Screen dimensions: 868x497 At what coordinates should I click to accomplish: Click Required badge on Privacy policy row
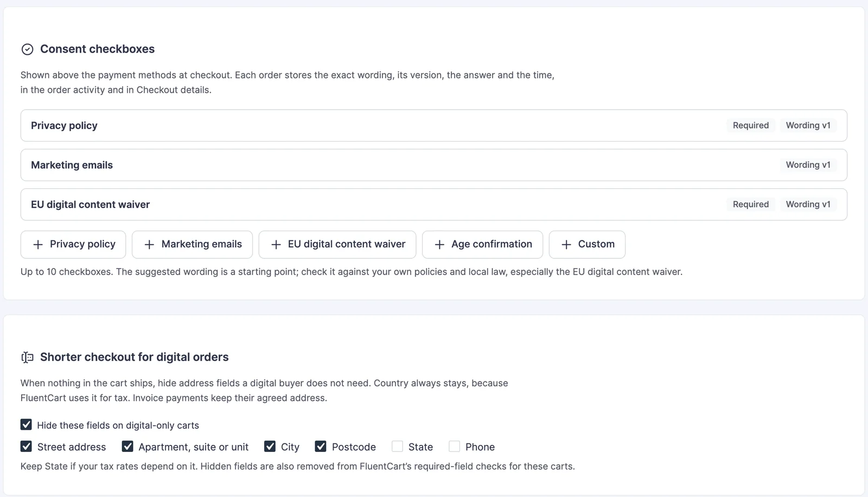click(751, 125)
